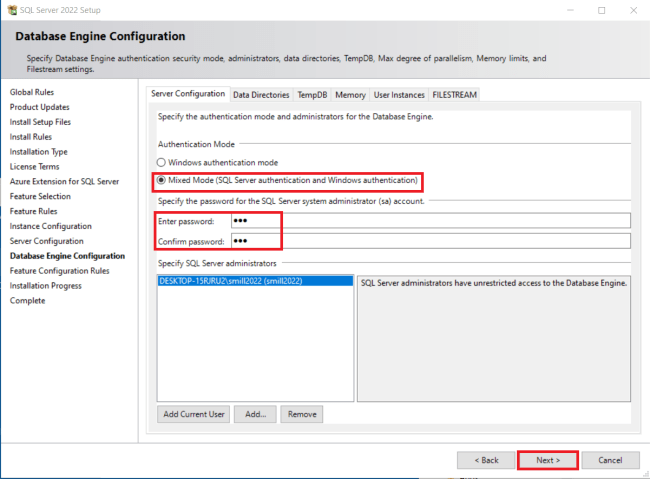Select Mixed Mode authentication radio button
The height and width of the screenshot is (479, 650).
pyautogui.click(x=161, y=180)
